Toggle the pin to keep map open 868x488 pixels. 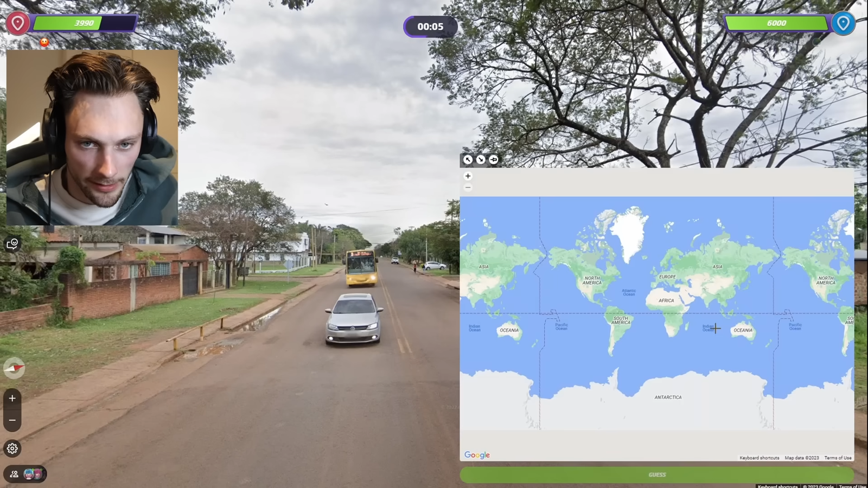(x=494, y=159)
